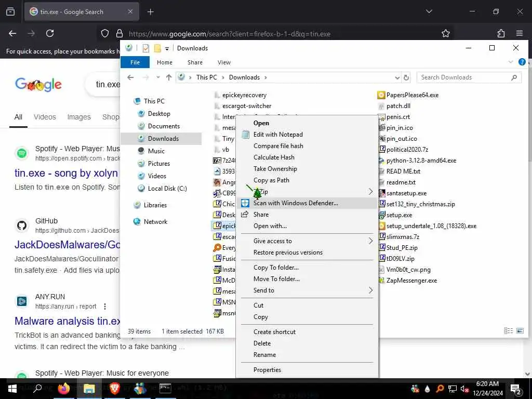Expand the Explorer ribbon chevron

[511, 62]
